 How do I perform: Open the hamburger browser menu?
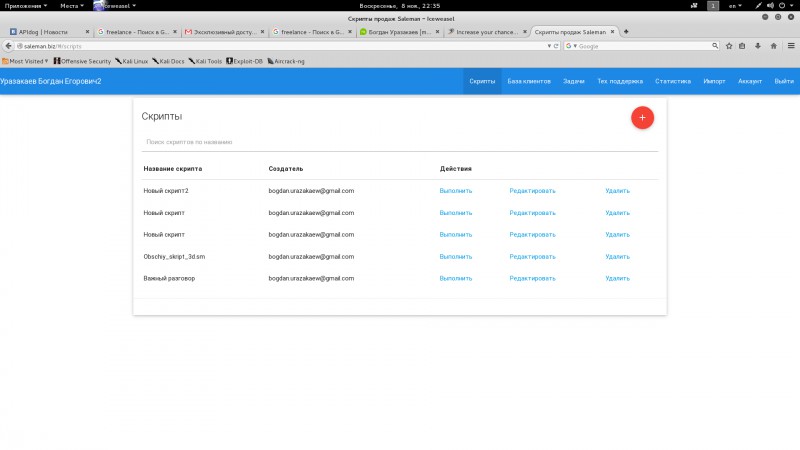(791, 46)
